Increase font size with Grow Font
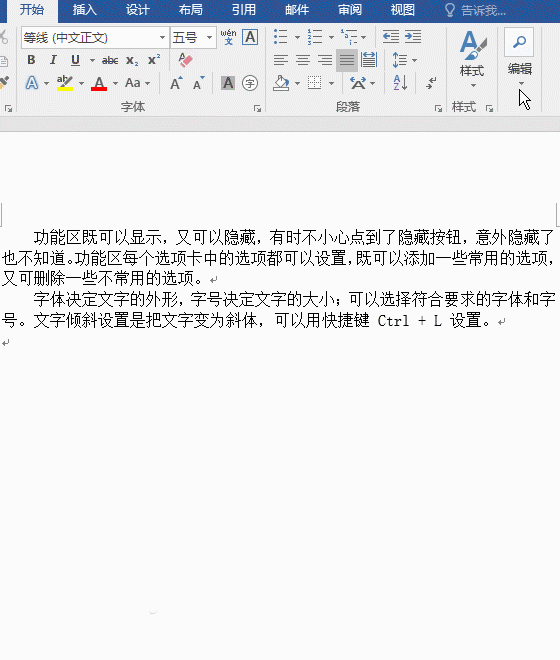This screenshot has width=560, height=660. (x=176, y=83)
